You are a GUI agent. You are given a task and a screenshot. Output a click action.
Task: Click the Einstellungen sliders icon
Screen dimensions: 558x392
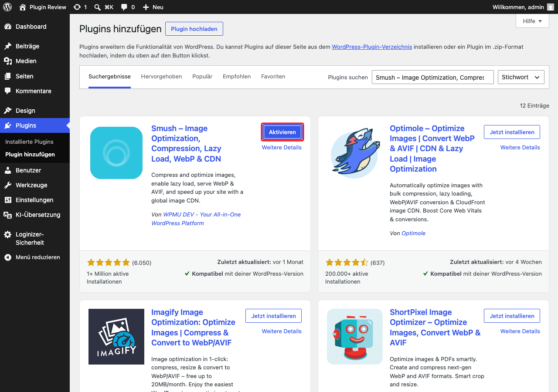pyautogui.click(x=8, y=200)
